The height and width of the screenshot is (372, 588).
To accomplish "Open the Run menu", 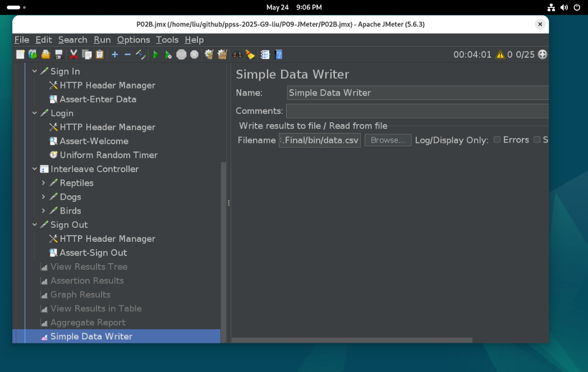I will (x=102, y=40).
